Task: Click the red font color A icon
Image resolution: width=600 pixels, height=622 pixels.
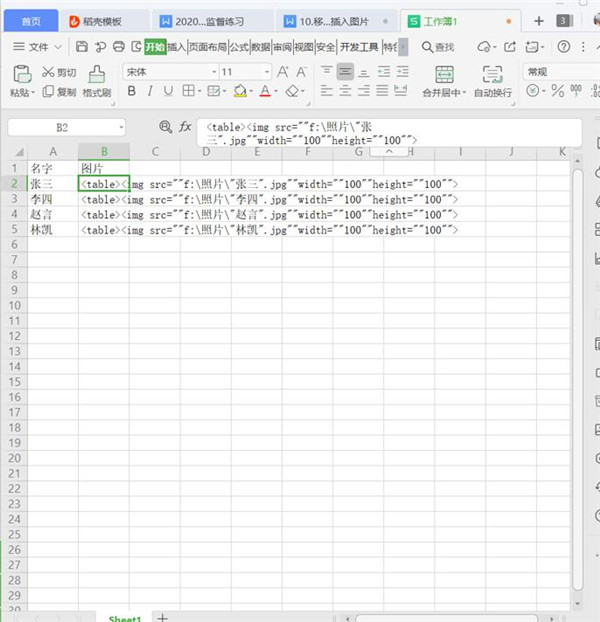Action: (x=265, y=91)
